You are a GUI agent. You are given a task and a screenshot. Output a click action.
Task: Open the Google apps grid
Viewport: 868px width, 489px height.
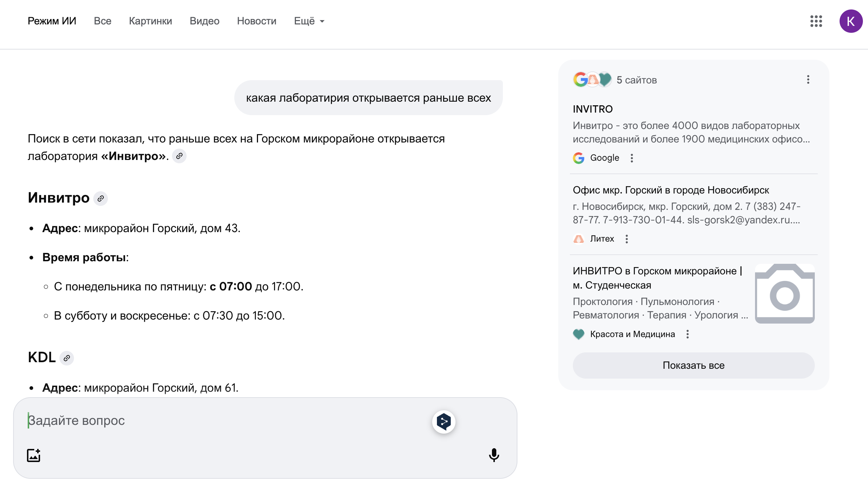pyautogui.click(x=816, y=21)
